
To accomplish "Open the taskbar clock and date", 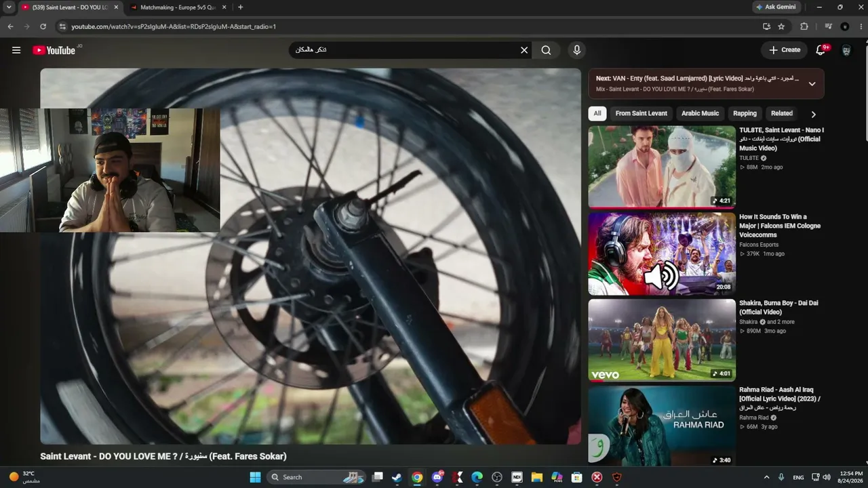I will click(x=851, y=477).
